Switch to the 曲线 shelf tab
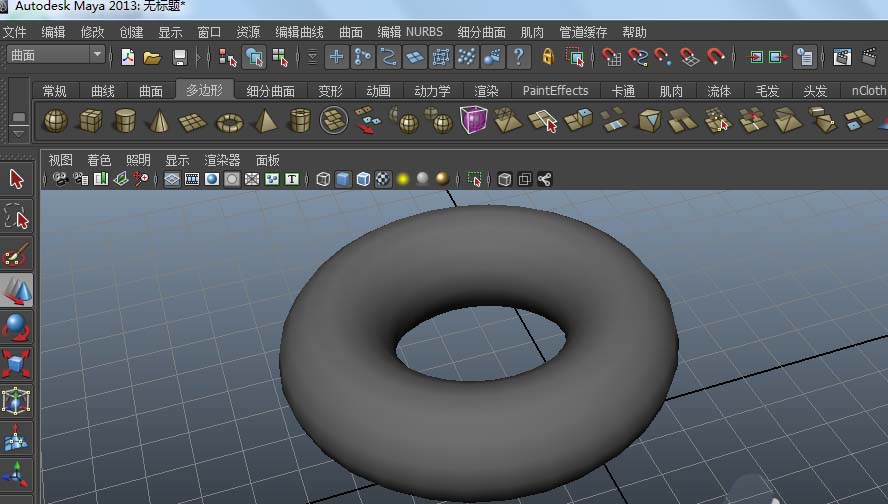The image size is (888, 504). (x=103, y=91)
